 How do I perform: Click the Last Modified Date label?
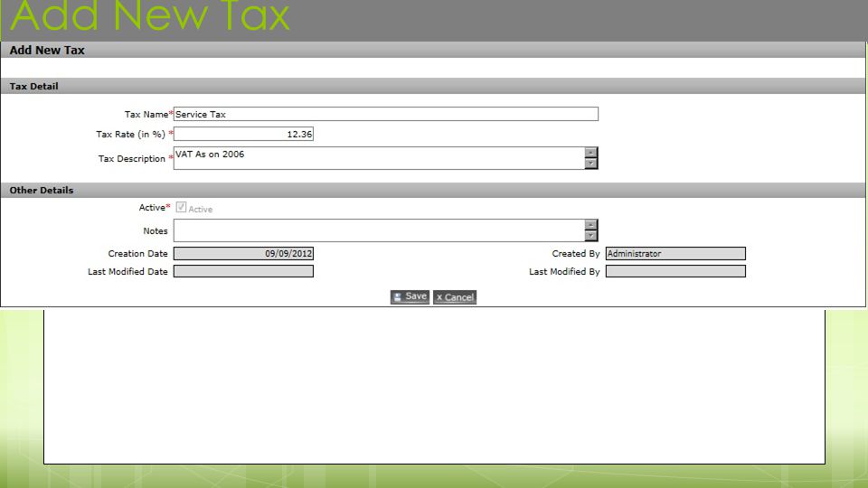pos(127,272)
